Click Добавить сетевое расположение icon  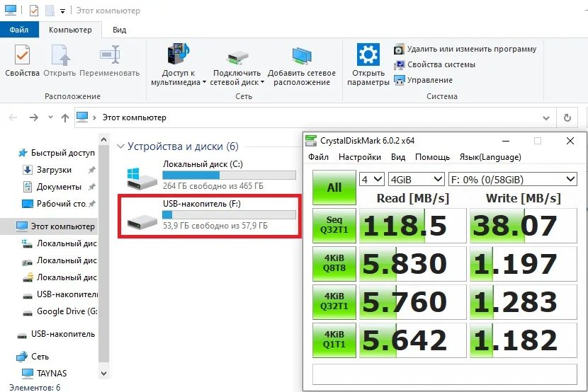tap(302, 55)
